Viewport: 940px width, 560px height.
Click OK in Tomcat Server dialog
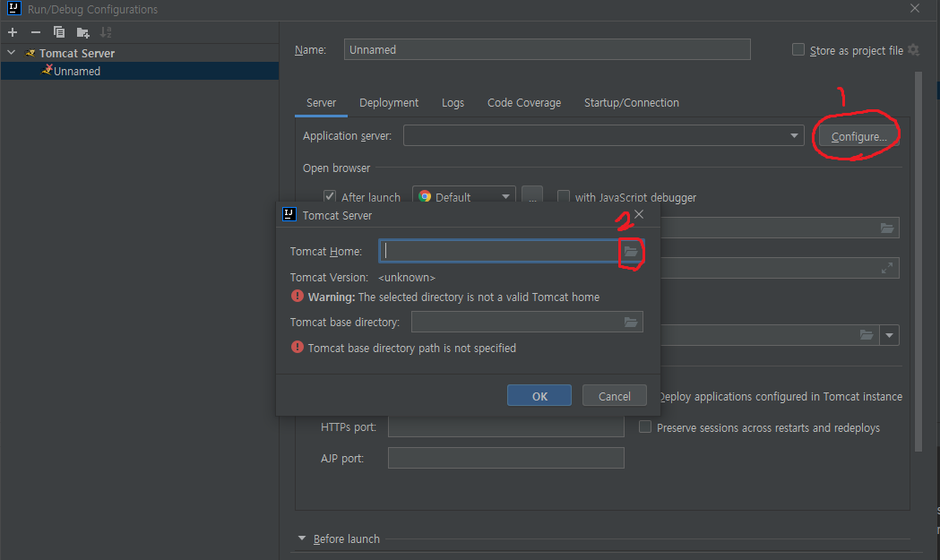tap(539, 396)
